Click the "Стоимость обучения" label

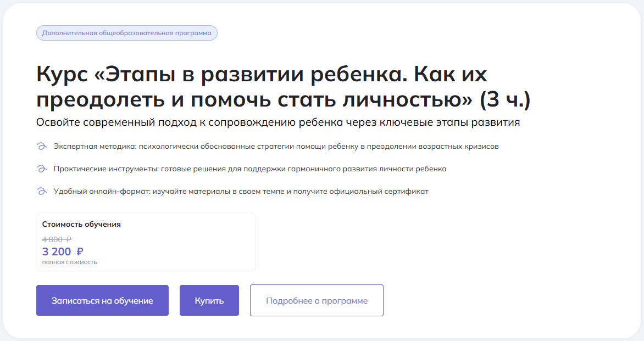pos(81,225)
